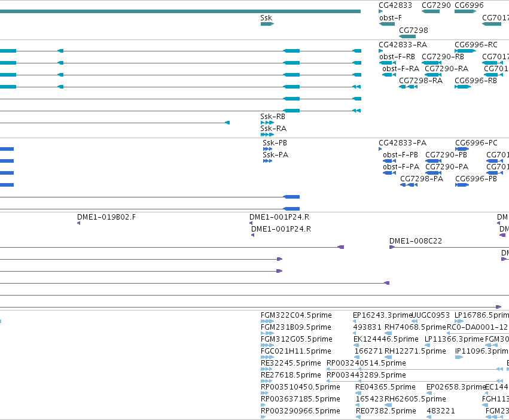Viewport: 509px width, 420px height.
Task: Click the CG6996 gene label
Action: pos(469,5)
